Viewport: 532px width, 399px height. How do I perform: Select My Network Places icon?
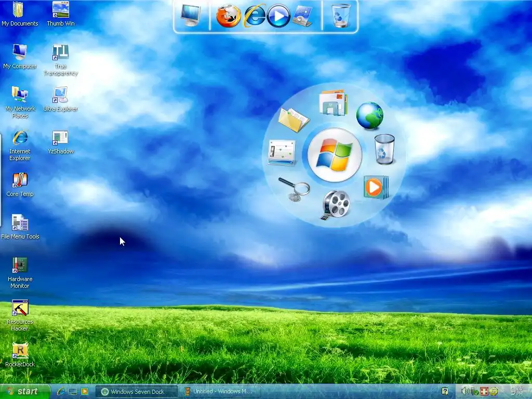click(x=20, y=102)
